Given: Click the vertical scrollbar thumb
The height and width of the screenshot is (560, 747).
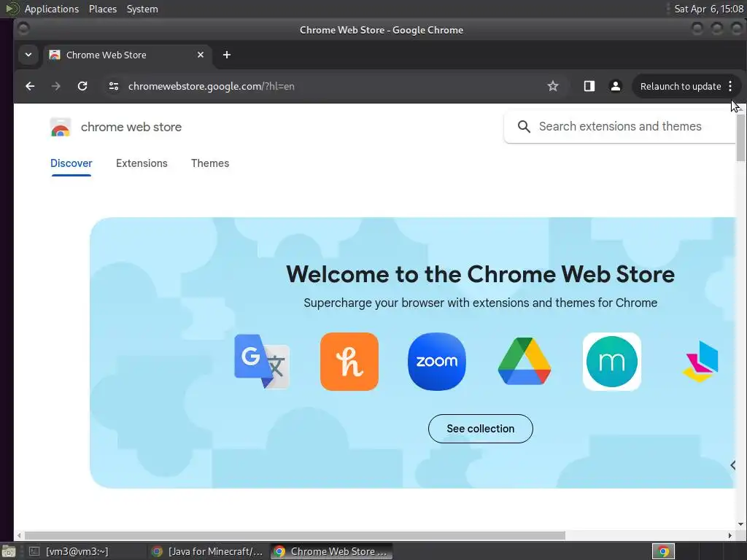Looking at the screenshot, I should click(x=740, y=138).
